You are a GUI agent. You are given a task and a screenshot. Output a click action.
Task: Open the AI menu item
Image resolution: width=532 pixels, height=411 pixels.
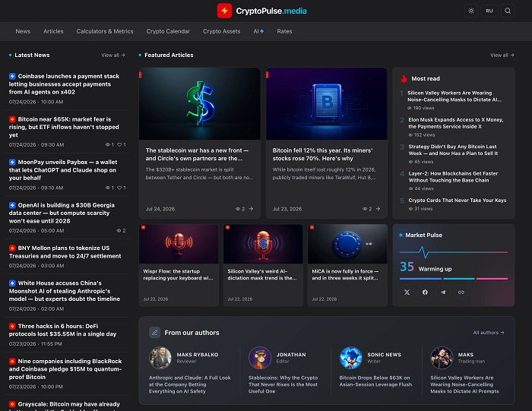258,31
